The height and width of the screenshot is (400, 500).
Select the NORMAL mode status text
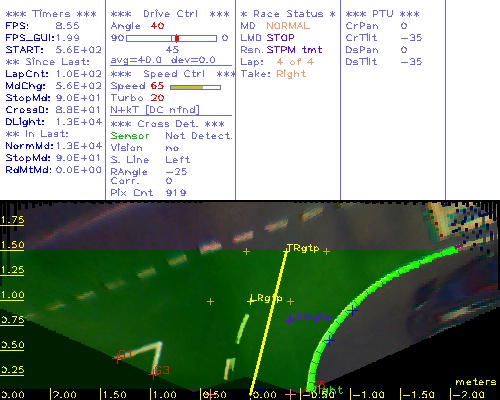[288, 26]
